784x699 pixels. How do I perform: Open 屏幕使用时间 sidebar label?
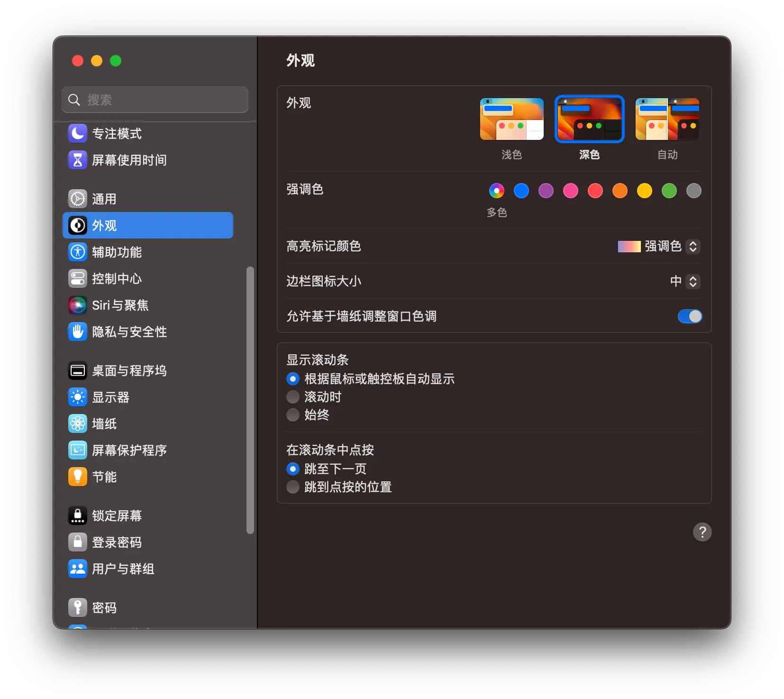(x=129, y=160)
